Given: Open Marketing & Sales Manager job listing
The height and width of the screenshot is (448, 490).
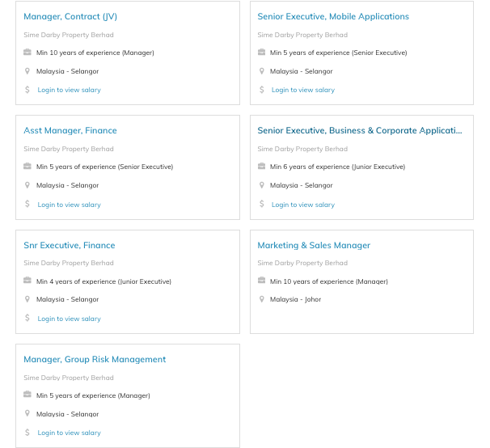Looking at the screenshot, I should [x=314, y=245].
